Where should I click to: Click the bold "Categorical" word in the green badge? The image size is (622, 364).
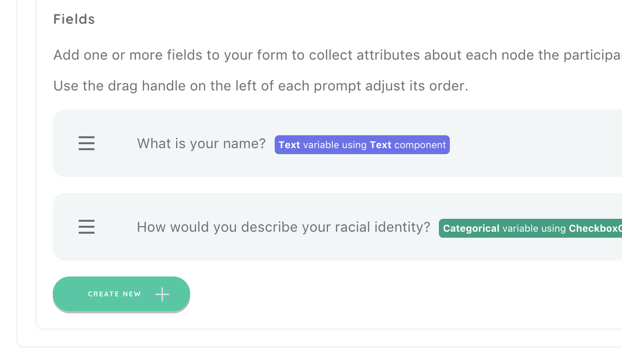pos(471,228)
